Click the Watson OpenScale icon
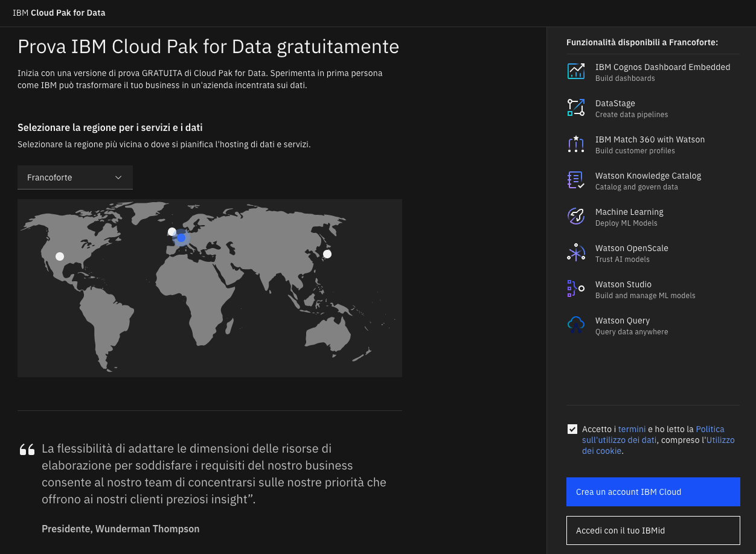The height and width of the screenshot is (554, 756). tap(576, 252)
